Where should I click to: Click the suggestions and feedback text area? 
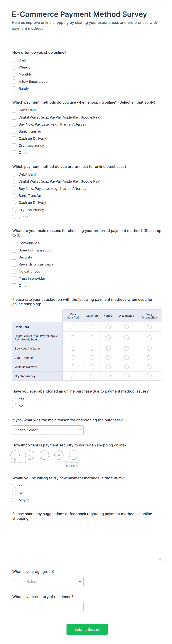[87, 542]
